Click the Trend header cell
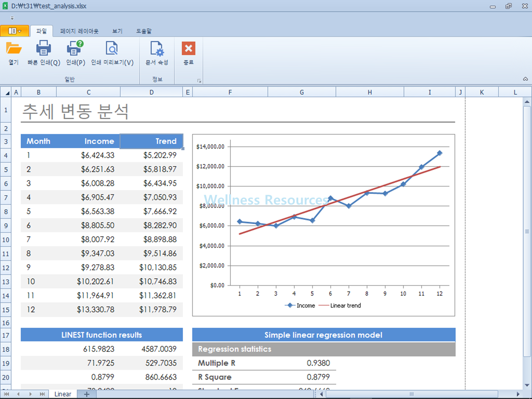 point(151,141)
